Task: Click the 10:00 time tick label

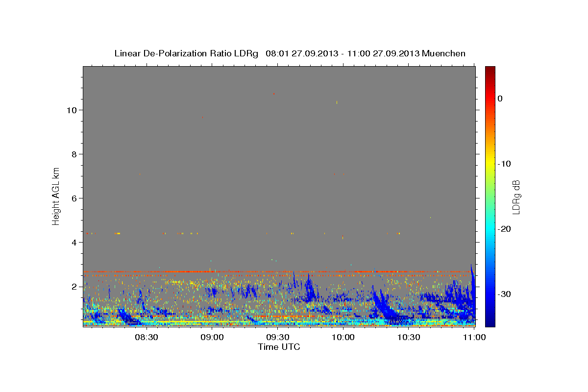Action: point(343,337)
